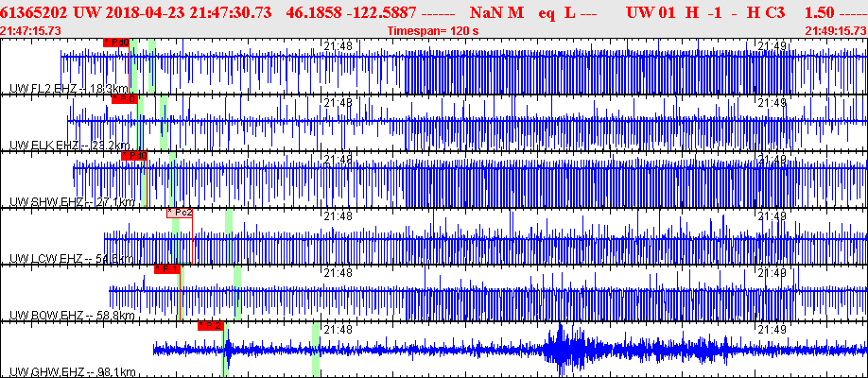868x378 pixels.
Task: Select the UW ELK EHZ channel label
Action: pyautogui.click(x=43, y=146)
